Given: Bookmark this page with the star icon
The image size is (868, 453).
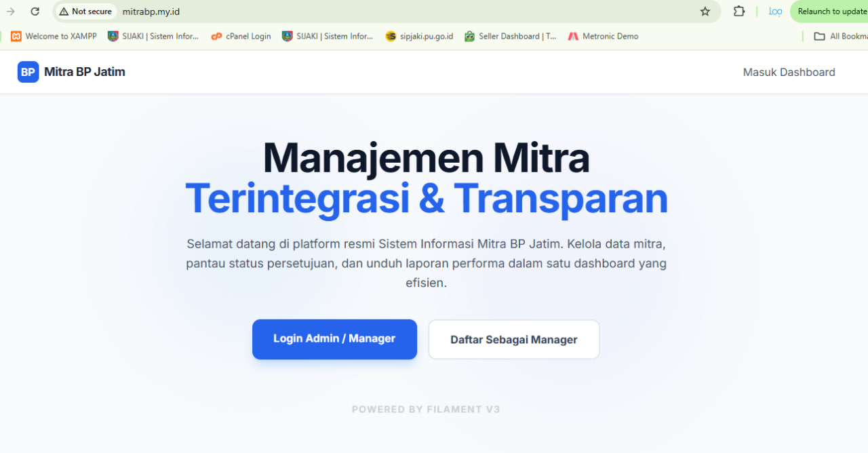Looking at the screenshot, I should [x=705, y=12].
